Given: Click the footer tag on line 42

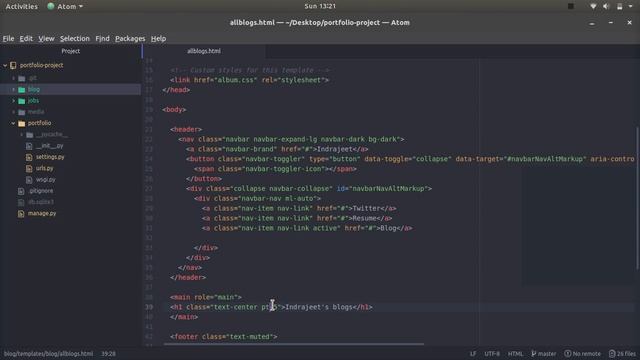Looking at the screenshot, I should tap(224, 337).
